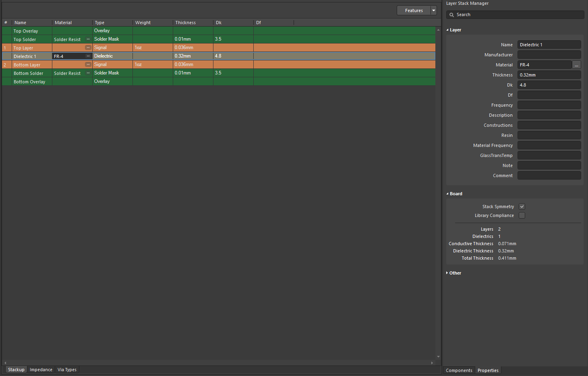Collapse the Layer section

[447, 29]
